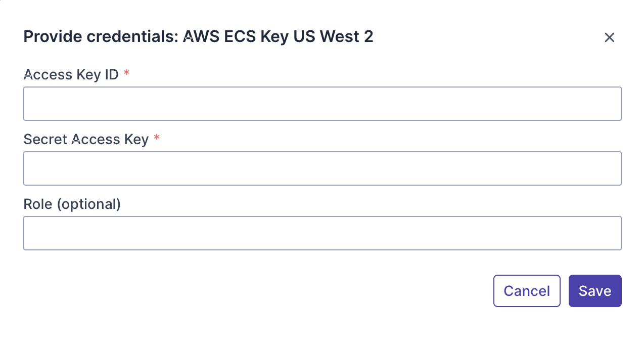Click the 'Role (optional)' label
644x346 pixels.
coord(72,204)
